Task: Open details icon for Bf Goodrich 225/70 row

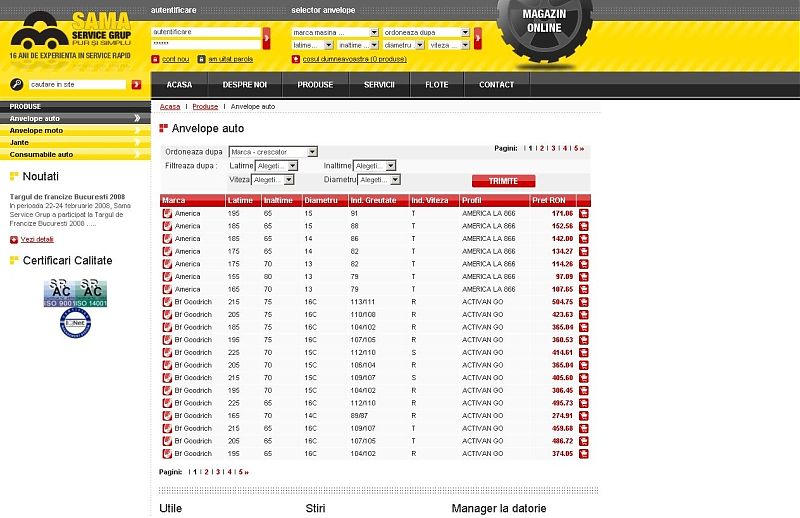Action: (x=167, y=353)
